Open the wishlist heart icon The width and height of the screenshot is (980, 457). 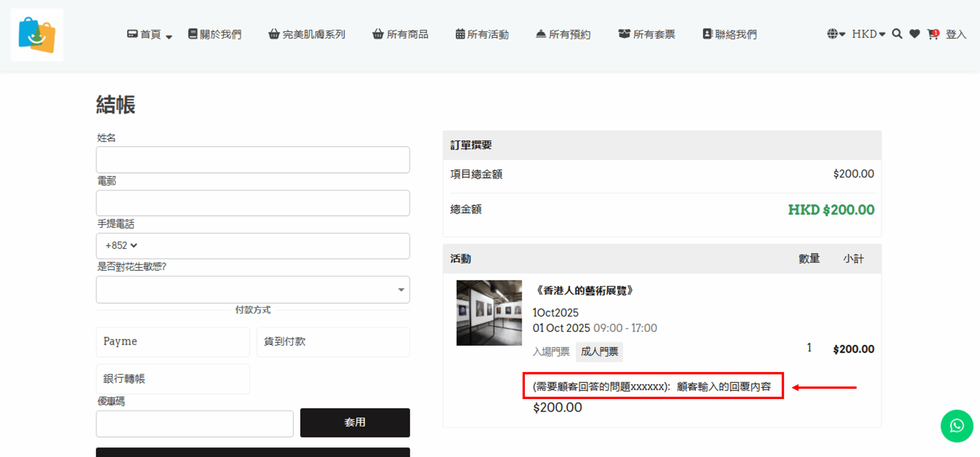[915, 34]
